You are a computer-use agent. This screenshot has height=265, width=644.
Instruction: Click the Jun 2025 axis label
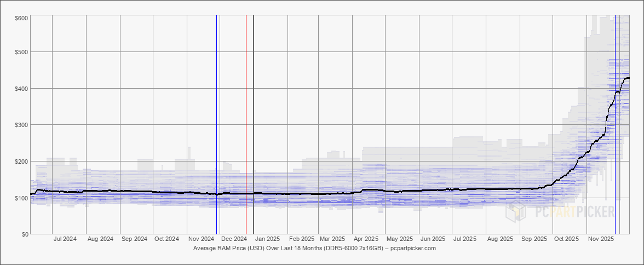pos(433,239)
